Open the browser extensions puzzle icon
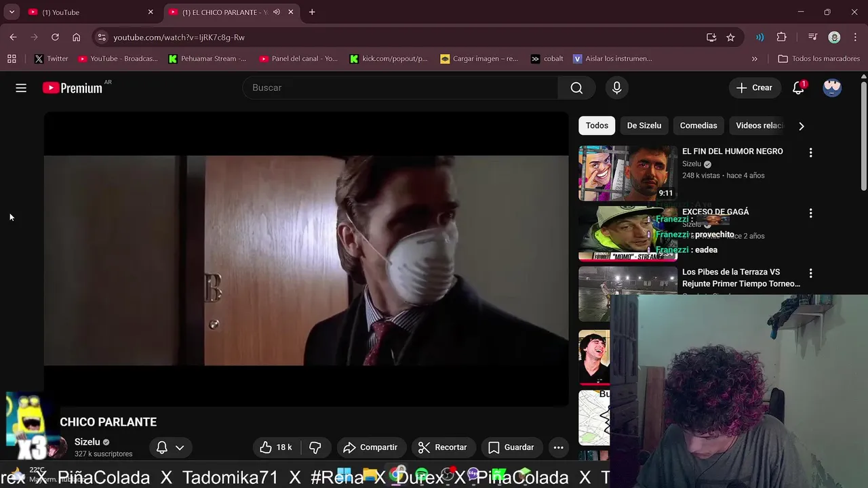868x488 pixels. [781, 37]
